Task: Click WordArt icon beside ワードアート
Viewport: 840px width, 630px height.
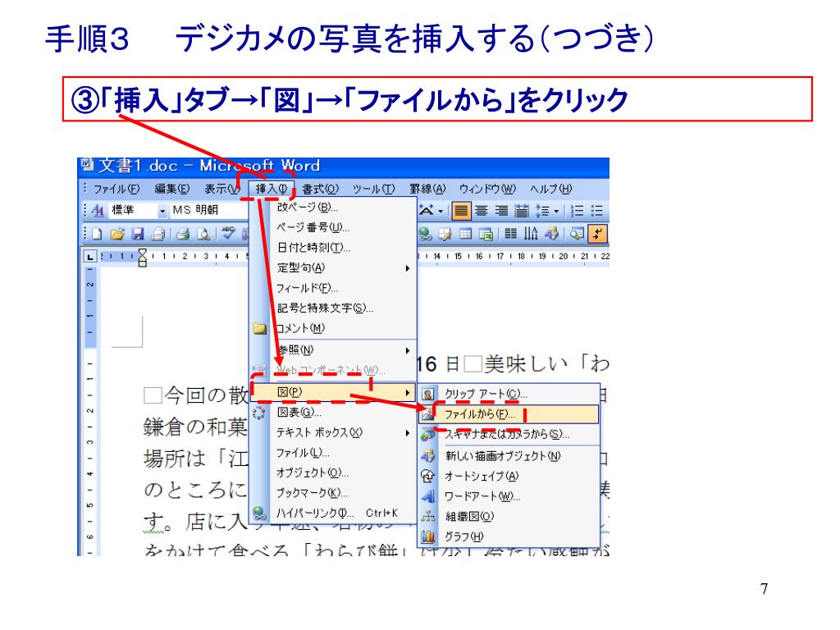Action: [427, 496]
